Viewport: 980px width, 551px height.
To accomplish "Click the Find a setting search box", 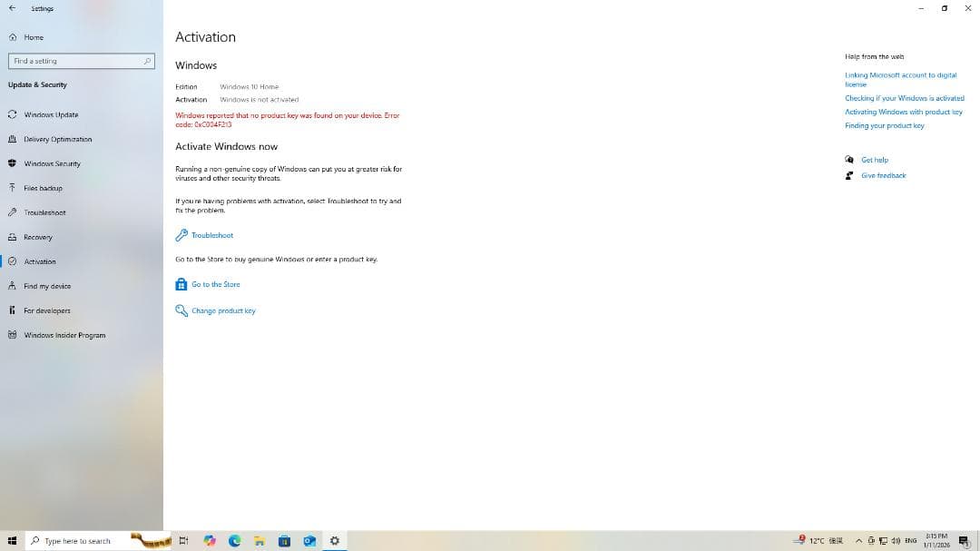I will 82,61.
